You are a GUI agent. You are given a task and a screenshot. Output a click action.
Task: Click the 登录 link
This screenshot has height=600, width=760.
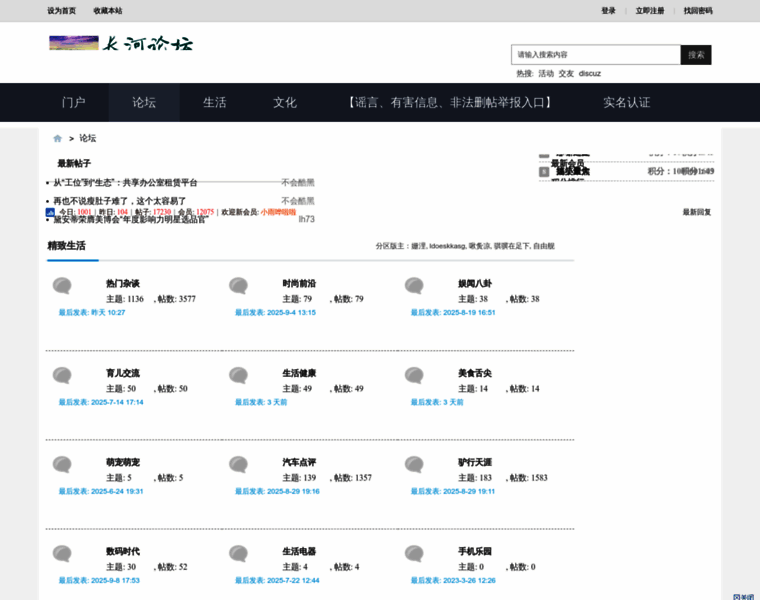[x=608, y=11]
